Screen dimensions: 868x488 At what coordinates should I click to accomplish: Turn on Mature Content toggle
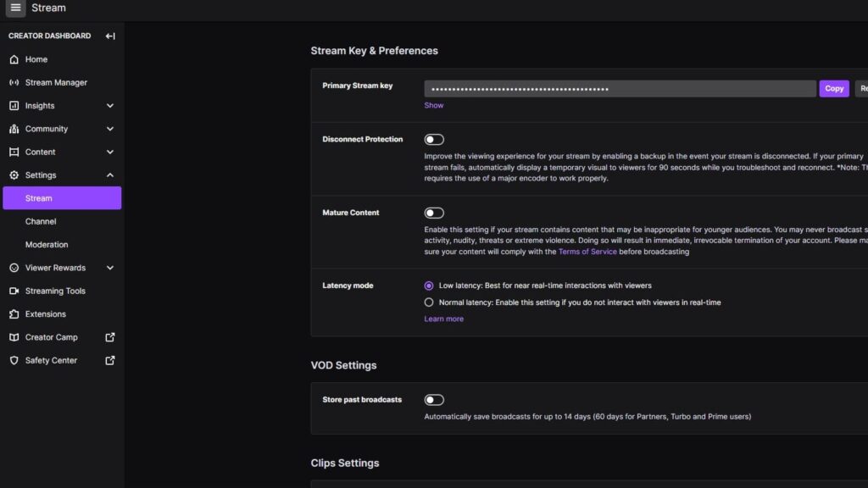coord(434,213)
